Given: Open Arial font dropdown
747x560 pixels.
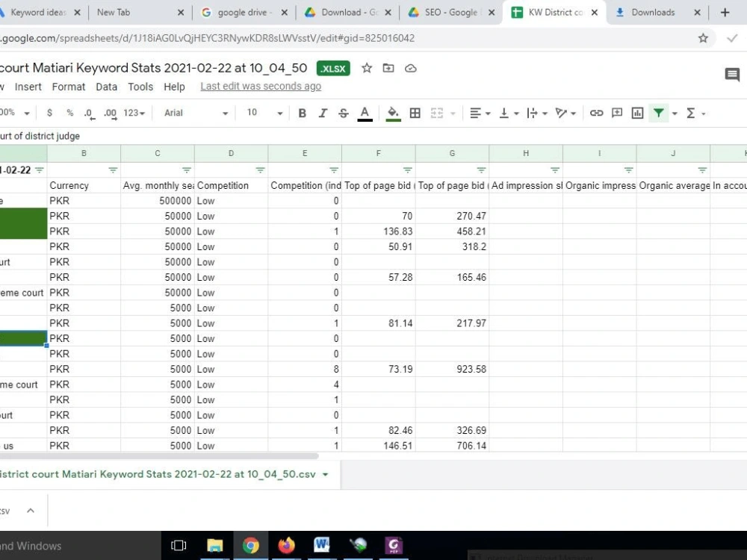Looking at the screenshot, I should (x=196, y=113).
